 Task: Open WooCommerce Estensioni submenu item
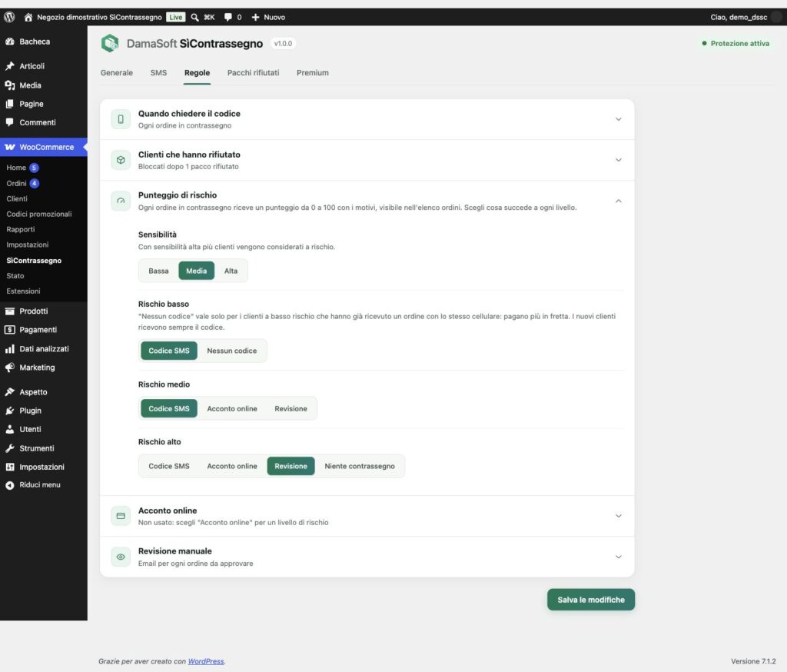click(23, 291)
